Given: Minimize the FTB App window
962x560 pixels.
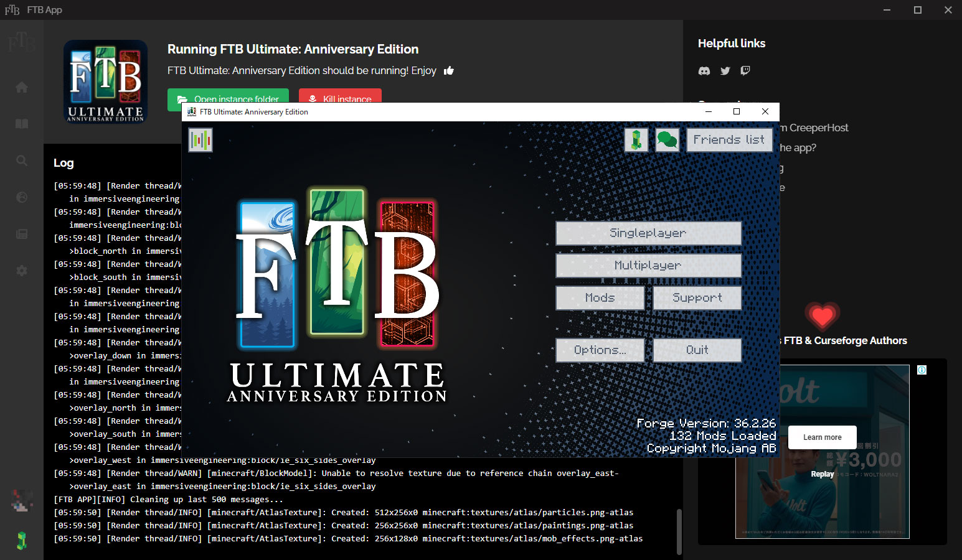Looking at the screenshot, I should pyautogui.click(x=887, y=10).
